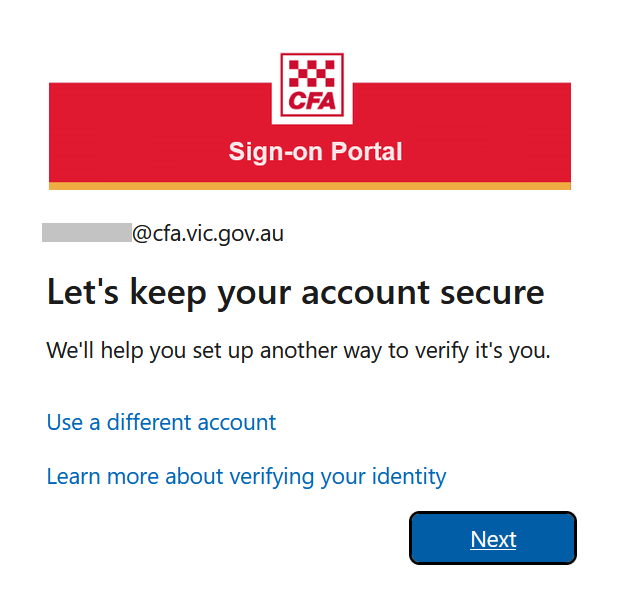Click the @cfa.vic.gov.au email address
This screenshot has height=595, width=622.
[208, 234]
